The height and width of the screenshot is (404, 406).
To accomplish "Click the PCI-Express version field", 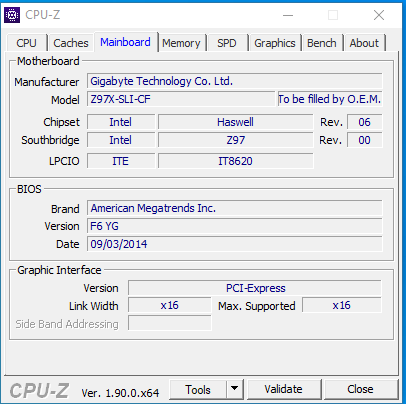I will (x=255, y=288).
